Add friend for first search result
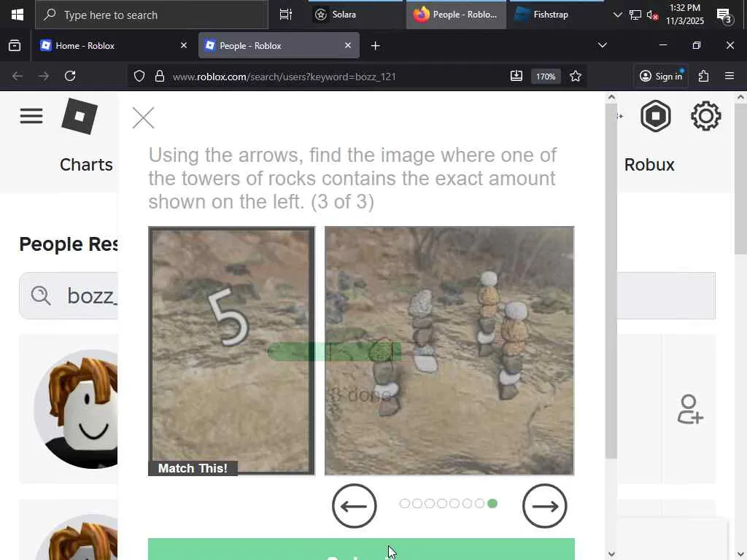 690,409
